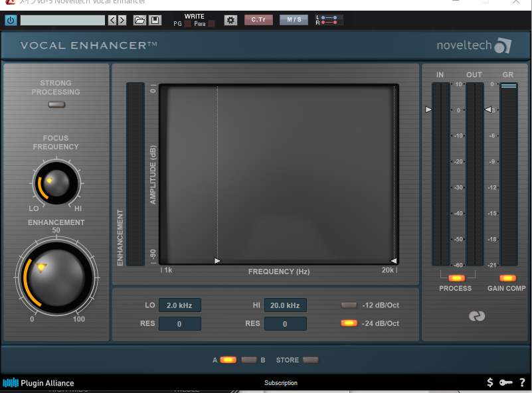Open help question mark icon
The image size is (532, 393).
522,383
